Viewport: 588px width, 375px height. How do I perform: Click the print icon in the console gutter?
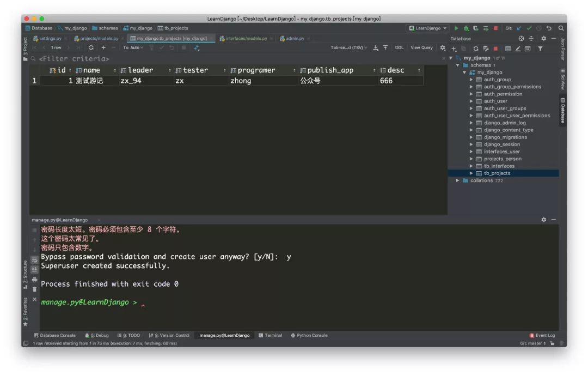click(x=35, y=279)
